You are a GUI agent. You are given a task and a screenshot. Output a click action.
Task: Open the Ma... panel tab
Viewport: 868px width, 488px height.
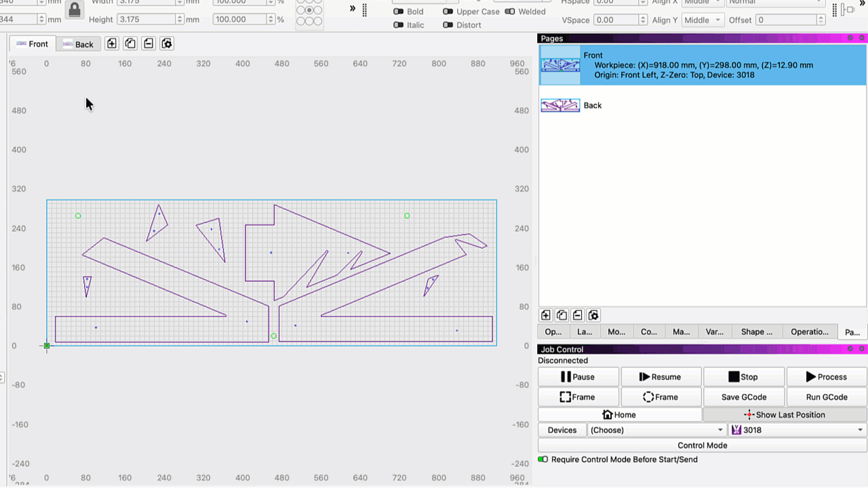click(682, 331)
